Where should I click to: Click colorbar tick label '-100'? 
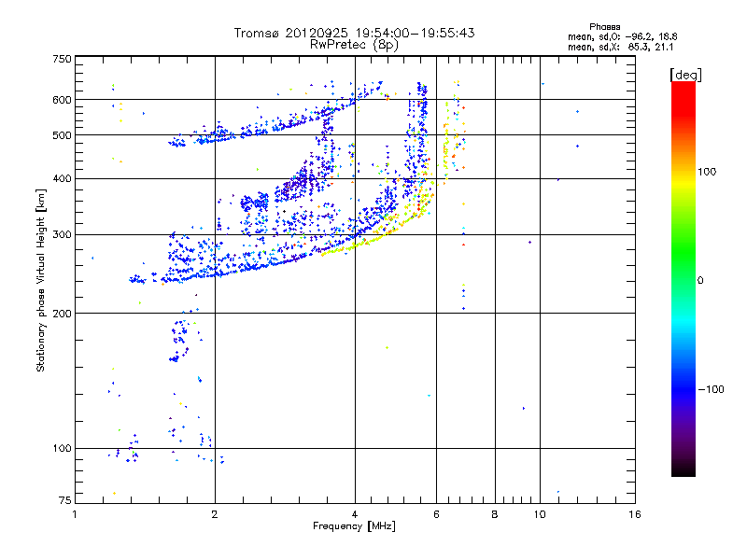tap(711, 389)
